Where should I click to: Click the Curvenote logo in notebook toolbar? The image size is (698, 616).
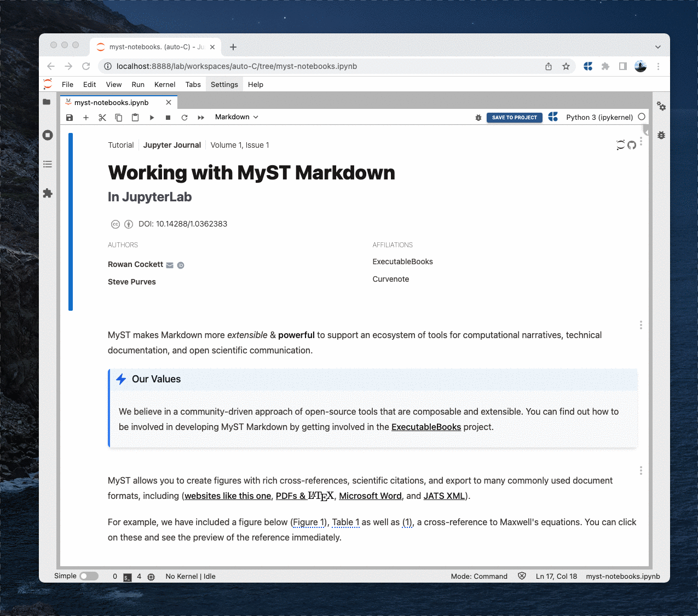(553, 117)
